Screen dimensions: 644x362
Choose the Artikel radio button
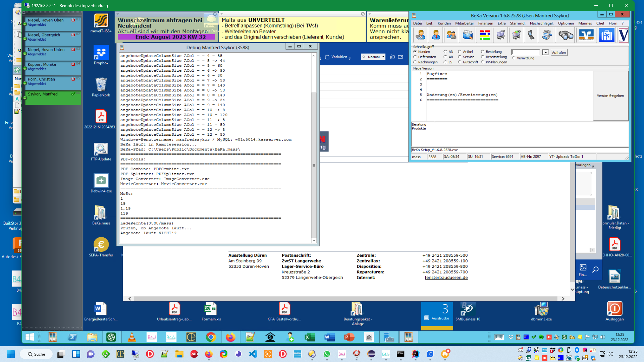(x=460, y=52)
